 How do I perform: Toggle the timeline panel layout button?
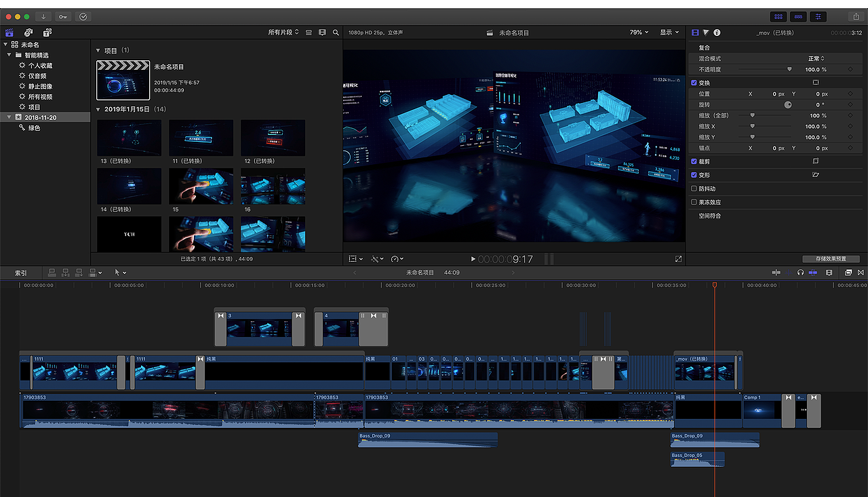pyautogui.click(x=799, y=16)
